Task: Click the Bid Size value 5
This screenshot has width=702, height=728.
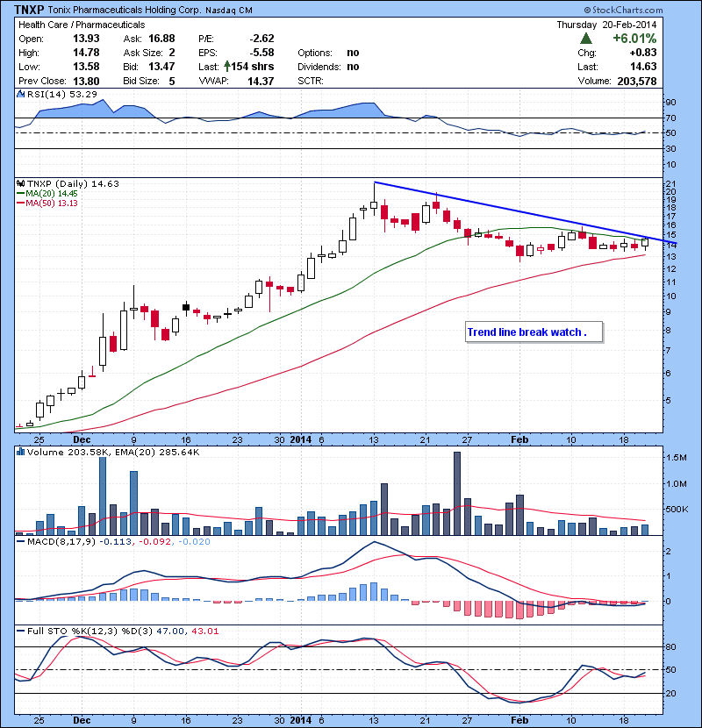Action: point(172,82)
